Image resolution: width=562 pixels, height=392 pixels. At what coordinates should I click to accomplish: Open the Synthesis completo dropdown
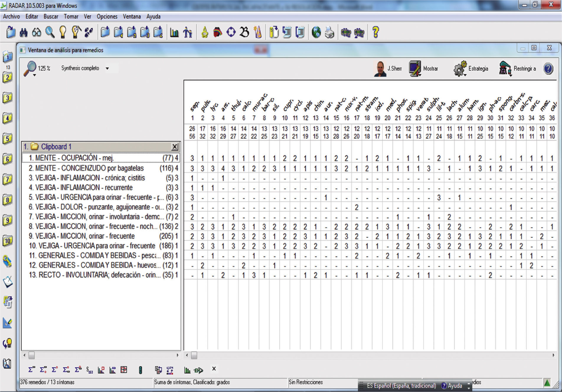pos(107,68)
